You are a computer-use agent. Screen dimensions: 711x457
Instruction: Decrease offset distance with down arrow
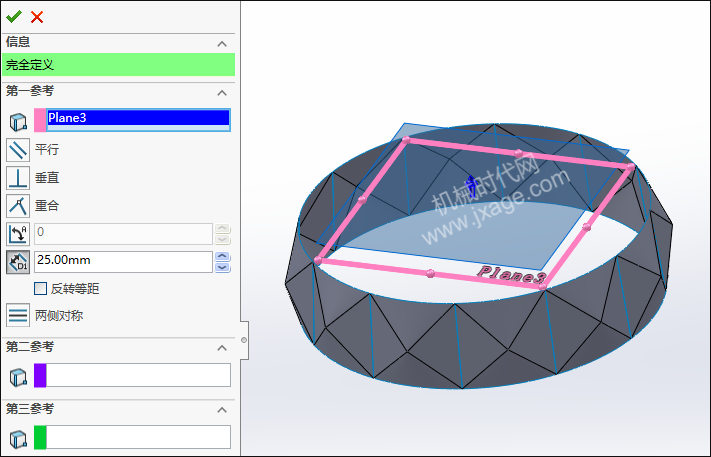pyautogui.click(x=222, y=267)
